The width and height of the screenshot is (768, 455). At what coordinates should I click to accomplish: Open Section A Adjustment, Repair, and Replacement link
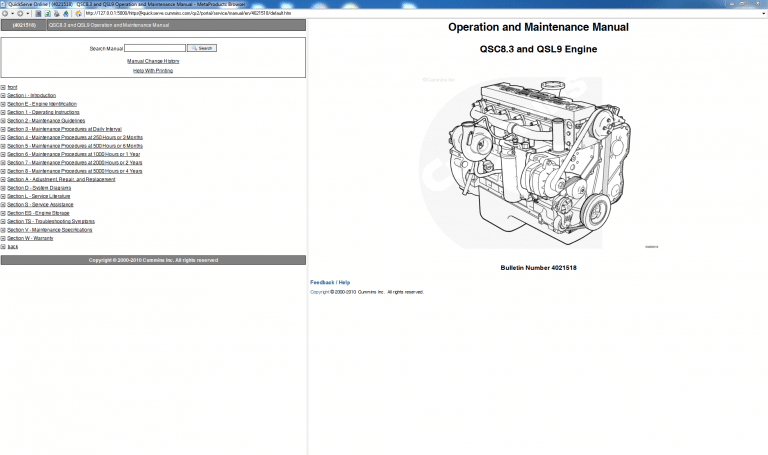[61, 179]
